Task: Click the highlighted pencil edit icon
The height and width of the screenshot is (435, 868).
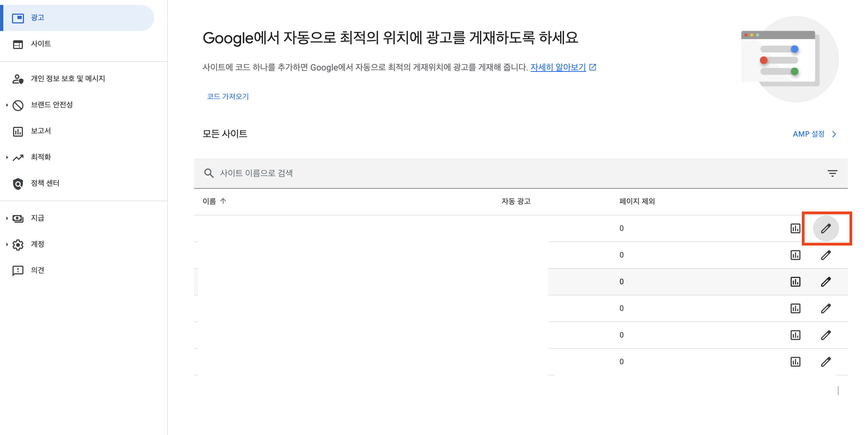Action: coord(826,228)
